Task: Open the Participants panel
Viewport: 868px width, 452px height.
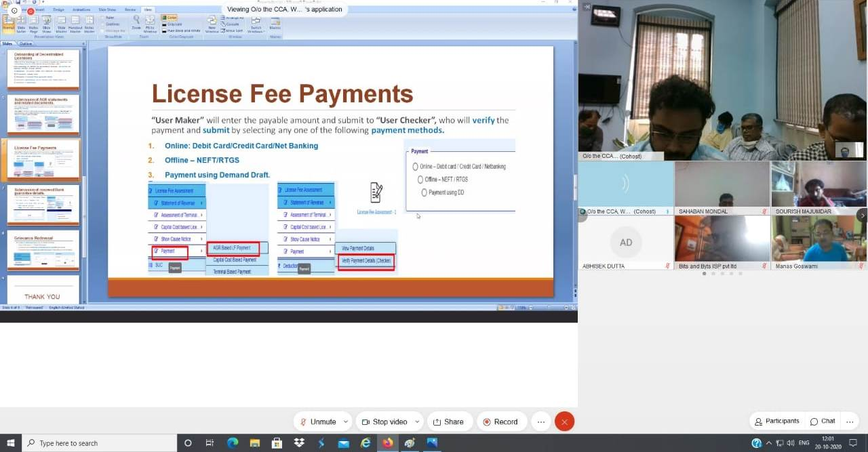Action: [x=777, y=422]
